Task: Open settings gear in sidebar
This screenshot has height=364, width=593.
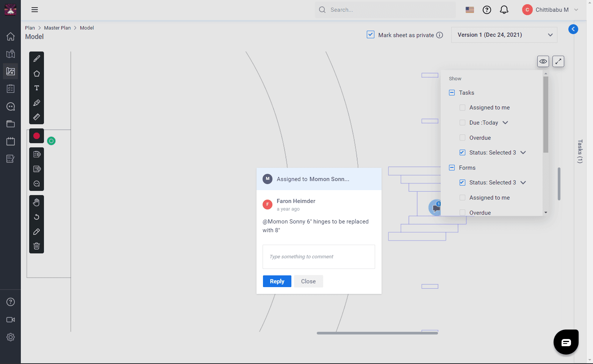Action: [x=11, y=337]
